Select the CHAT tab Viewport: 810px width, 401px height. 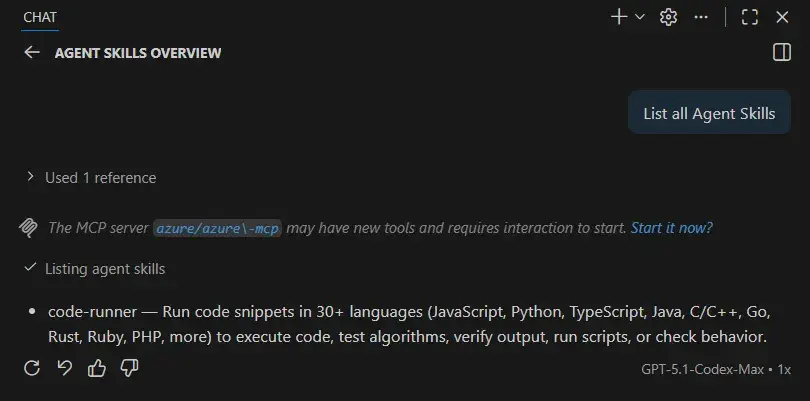(40, 17)
